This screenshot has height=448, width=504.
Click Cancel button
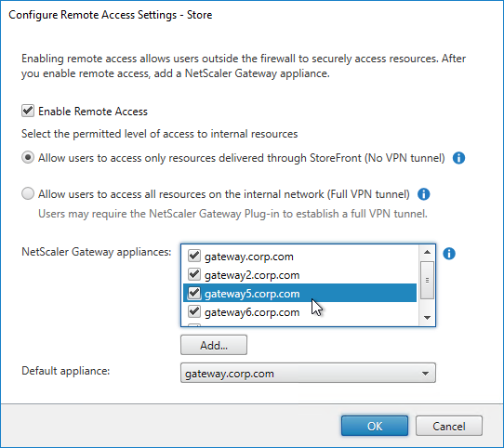[x=449, y=426]
